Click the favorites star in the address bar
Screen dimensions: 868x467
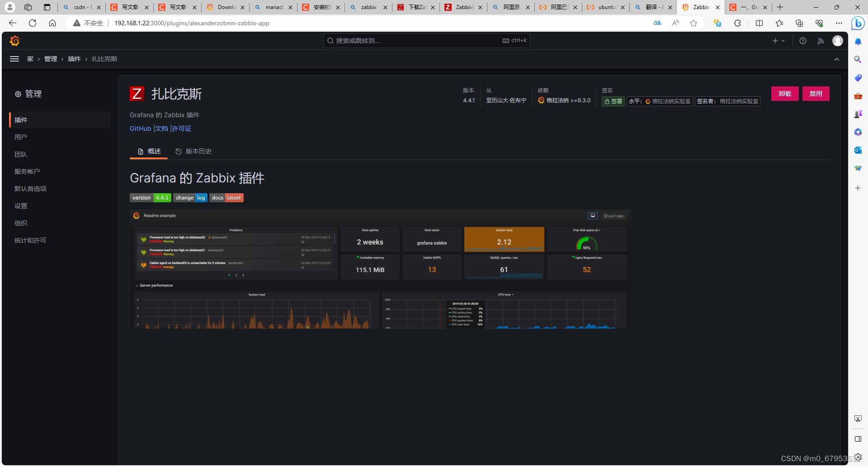coord(693,23)
